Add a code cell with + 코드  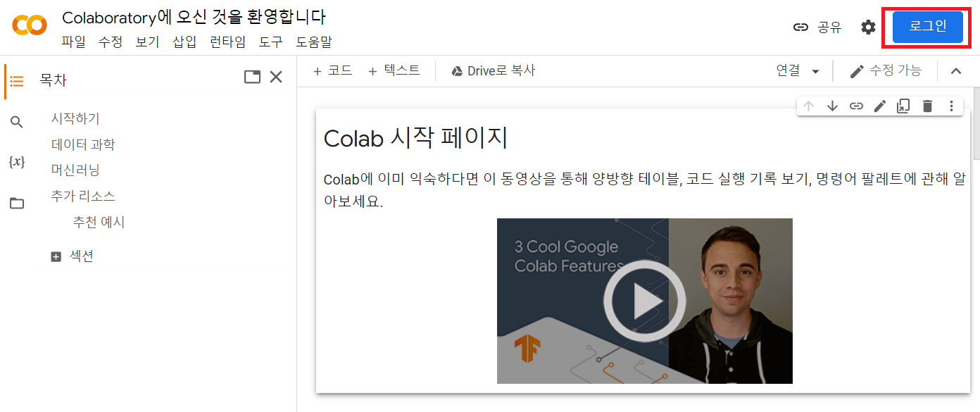tap(332, 70)
